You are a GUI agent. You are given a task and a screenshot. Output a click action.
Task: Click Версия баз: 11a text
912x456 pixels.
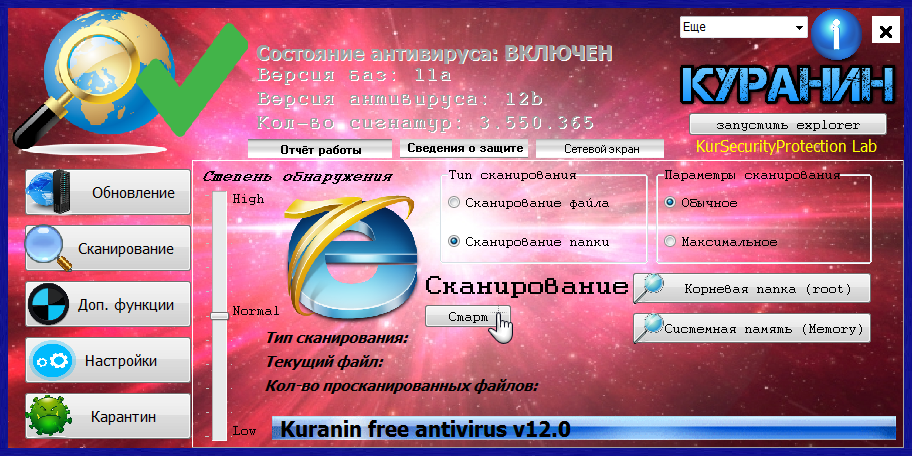point(355,76)
